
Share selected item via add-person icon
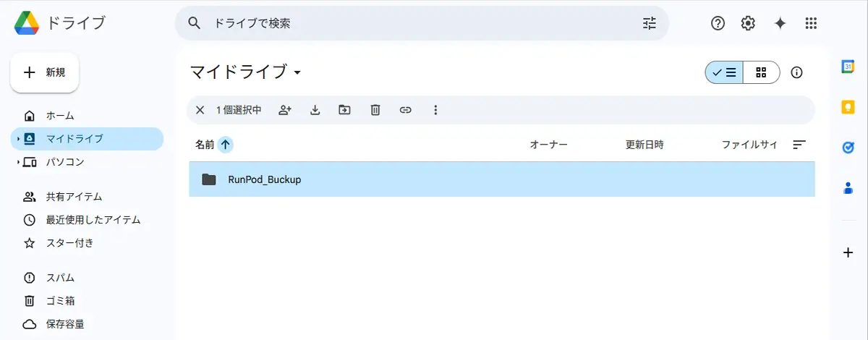click(x=284, y=110)
